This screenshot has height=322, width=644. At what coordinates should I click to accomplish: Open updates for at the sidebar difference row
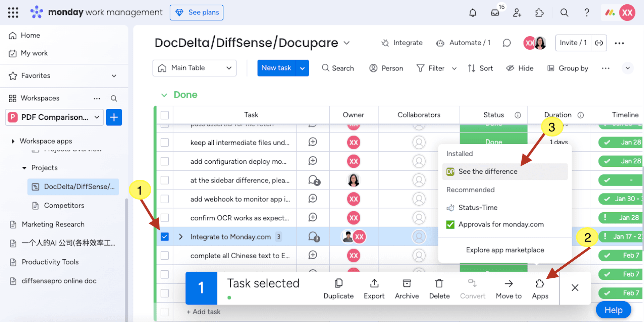point(314,180)
